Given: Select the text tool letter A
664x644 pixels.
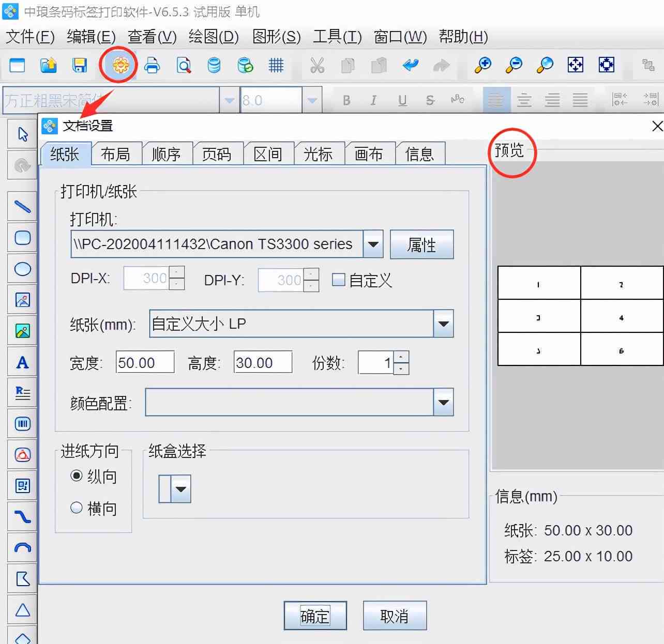Looking at the screenshot, I should pos(22,362).
